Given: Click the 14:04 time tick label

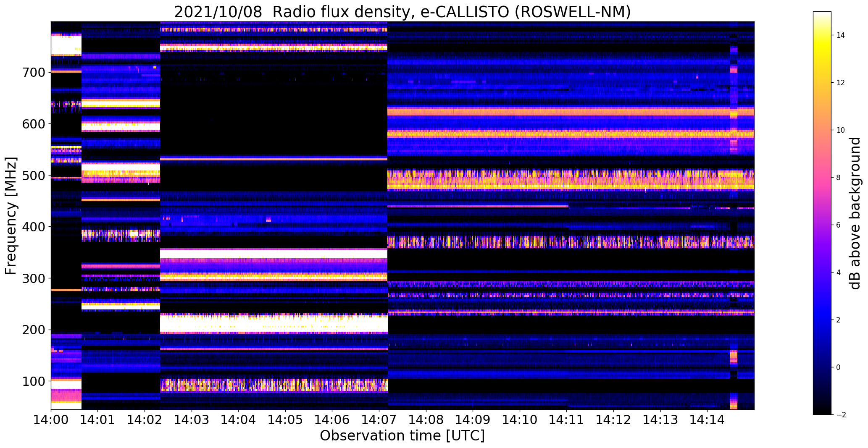Looking at the screenshot, I should point(239,419).
